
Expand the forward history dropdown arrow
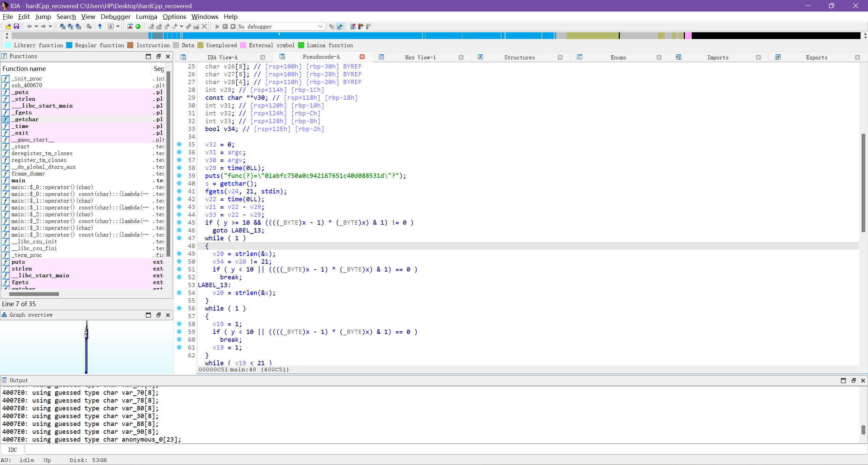coord(50,26)
